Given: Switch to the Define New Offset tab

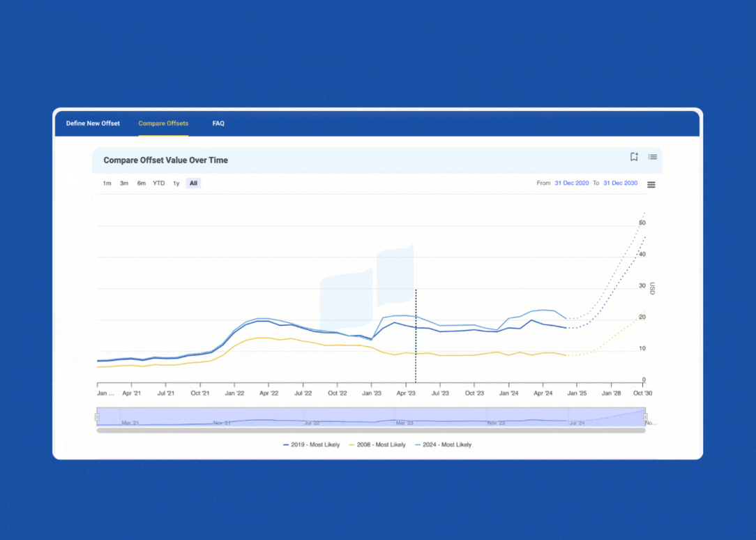Looking at the screenshot, I should pyautogui.click(x=93, y=123).
